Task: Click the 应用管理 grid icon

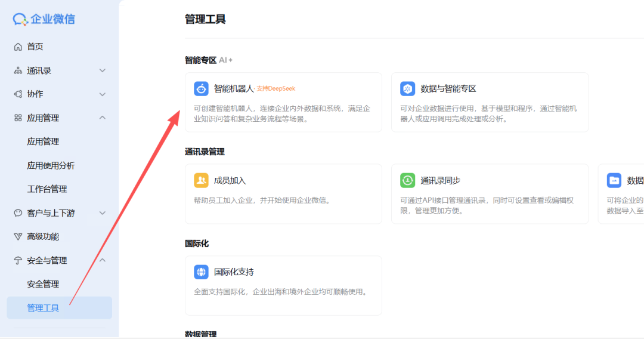Action: [18, 118]
